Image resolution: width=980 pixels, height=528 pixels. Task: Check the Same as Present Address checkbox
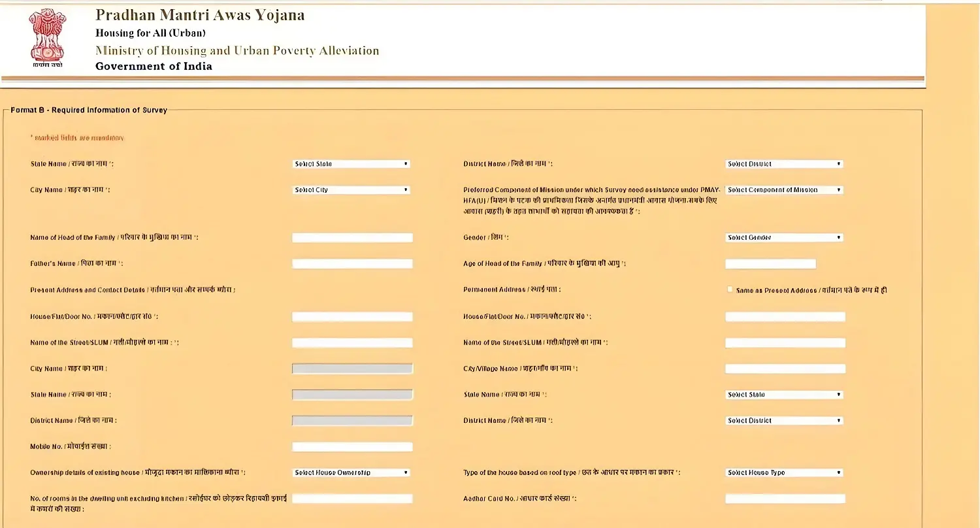click(730, 289)
